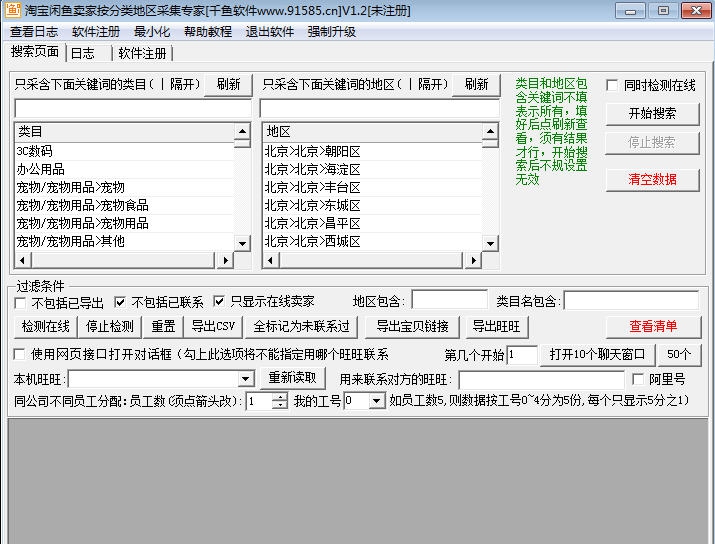Switch to the 搜索页面 tab

35,52
